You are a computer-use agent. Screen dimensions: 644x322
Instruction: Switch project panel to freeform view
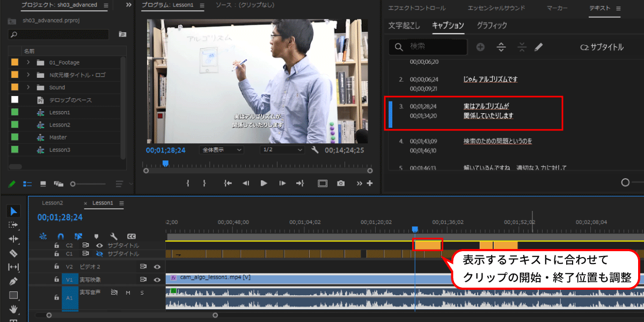tap(58, 184)
